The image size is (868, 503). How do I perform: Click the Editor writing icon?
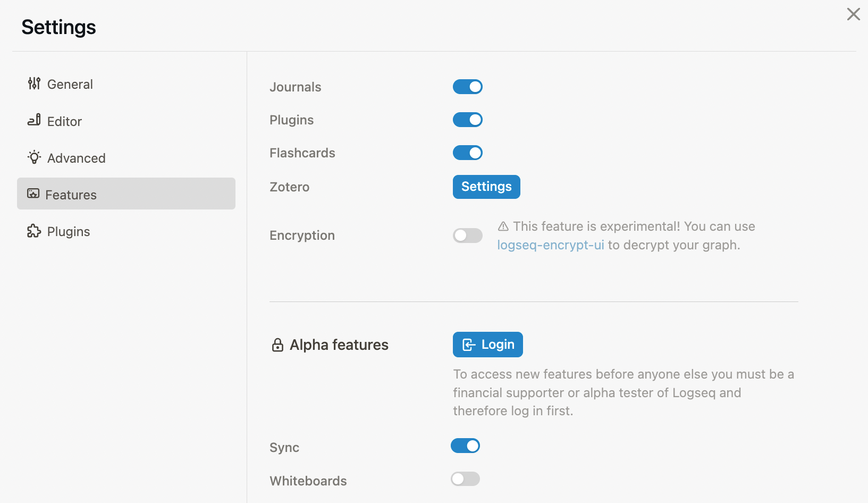click(34, 120)
